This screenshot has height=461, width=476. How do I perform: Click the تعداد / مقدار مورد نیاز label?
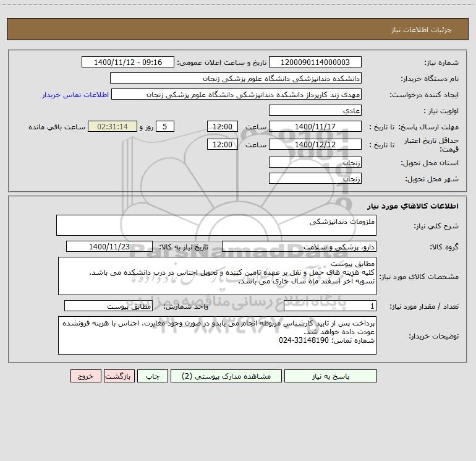click(424, 306)
